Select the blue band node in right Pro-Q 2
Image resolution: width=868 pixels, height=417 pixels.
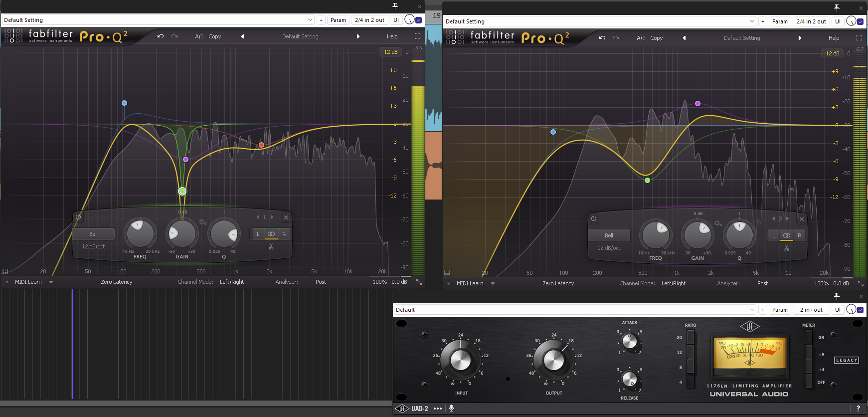point(553,132)
